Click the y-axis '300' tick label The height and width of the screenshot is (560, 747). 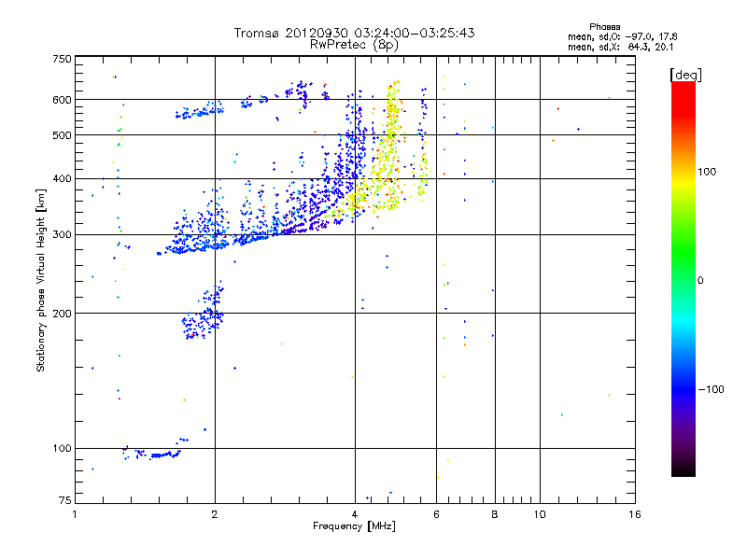click(62, 235)
